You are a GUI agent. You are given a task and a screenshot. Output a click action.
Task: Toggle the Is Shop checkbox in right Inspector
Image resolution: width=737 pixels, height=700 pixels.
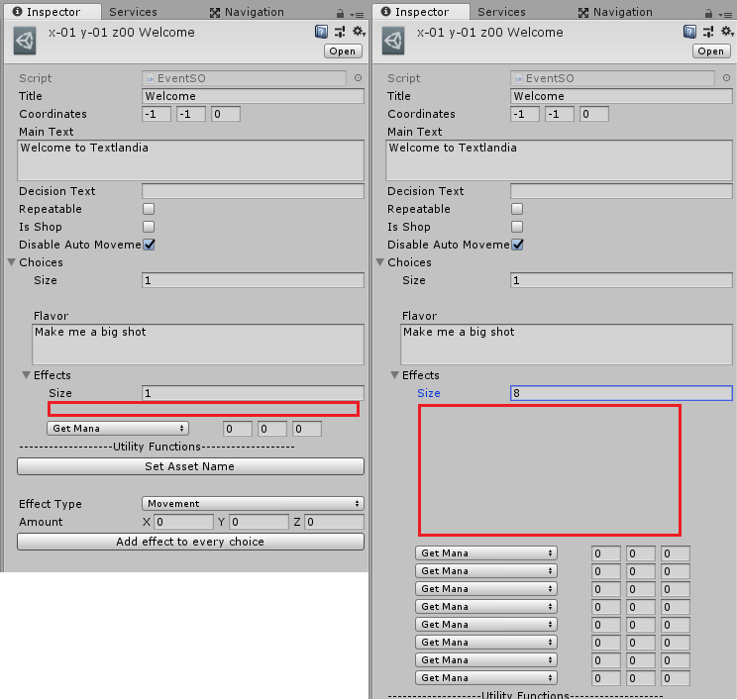coord(517,227)
